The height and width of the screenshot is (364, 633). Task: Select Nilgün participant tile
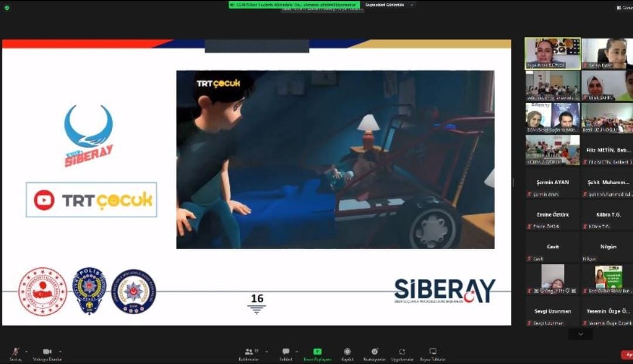point(607,247)
